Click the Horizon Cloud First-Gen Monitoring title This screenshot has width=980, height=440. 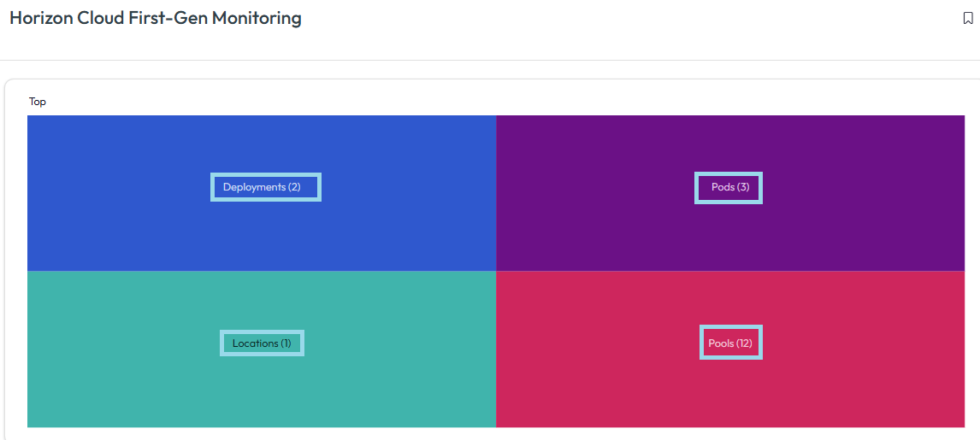(156, 18)
